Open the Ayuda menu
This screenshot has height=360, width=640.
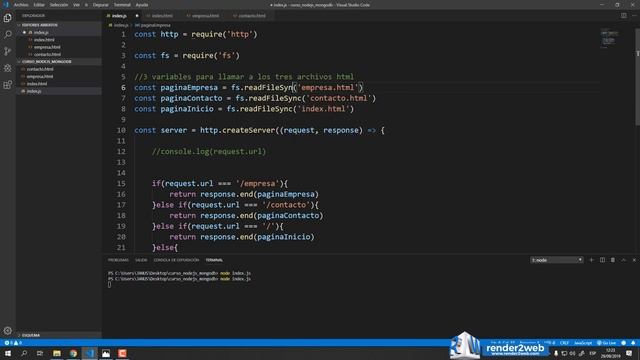142,5
